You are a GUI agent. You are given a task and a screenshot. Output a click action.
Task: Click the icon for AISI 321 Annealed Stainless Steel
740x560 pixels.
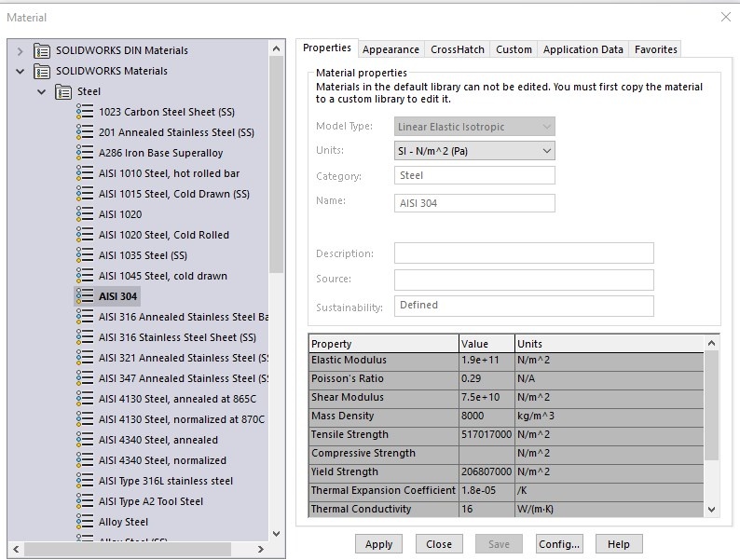(x=85, y=358)
